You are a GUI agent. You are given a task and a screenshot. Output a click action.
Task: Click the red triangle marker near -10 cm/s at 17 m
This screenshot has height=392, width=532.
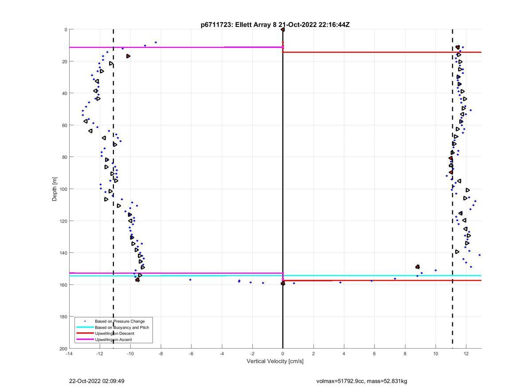click(x=128, y=56)
